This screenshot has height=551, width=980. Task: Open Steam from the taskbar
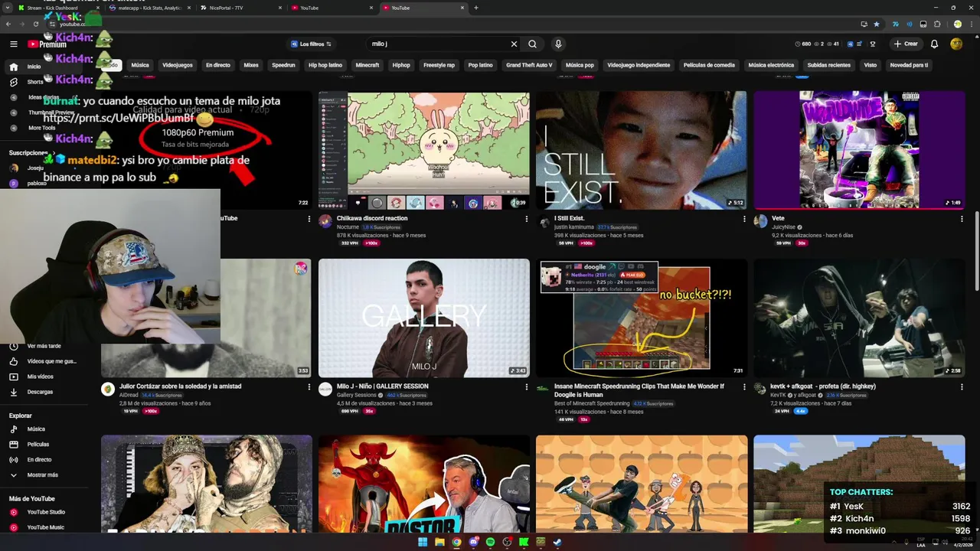click(557, 543)
